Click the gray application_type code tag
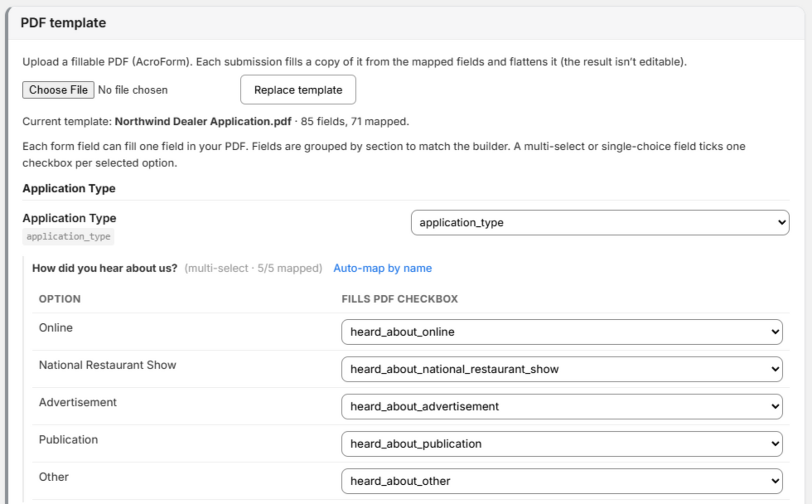Image resolution: width=812 pixels, height=504 pixels. pyautogui.click(x=69, y=237)
